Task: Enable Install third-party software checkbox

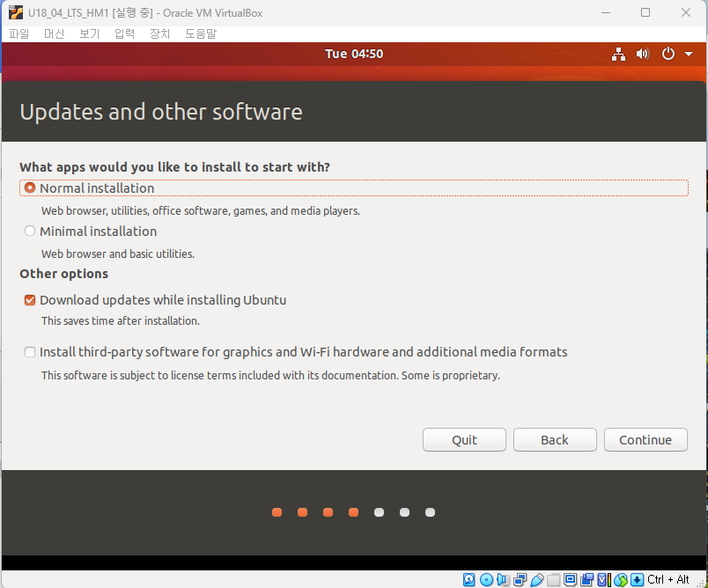Action: (x=30, y=352)
